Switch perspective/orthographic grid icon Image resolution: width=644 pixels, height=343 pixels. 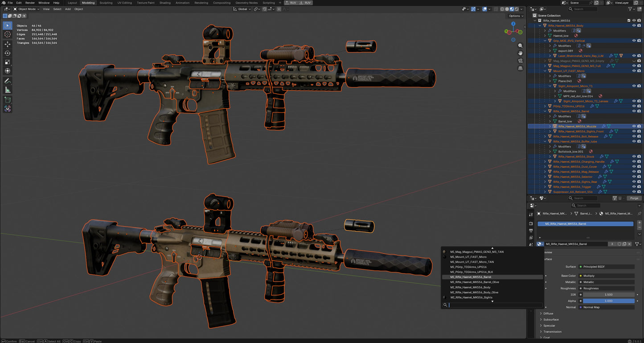520,68
